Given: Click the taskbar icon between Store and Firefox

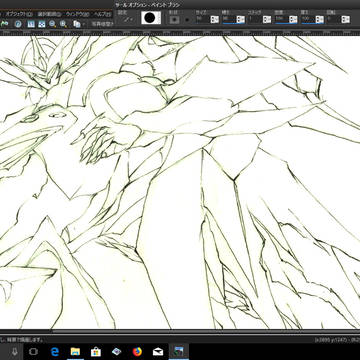Looking at the screenshot, I should click(x=117, y=351).
